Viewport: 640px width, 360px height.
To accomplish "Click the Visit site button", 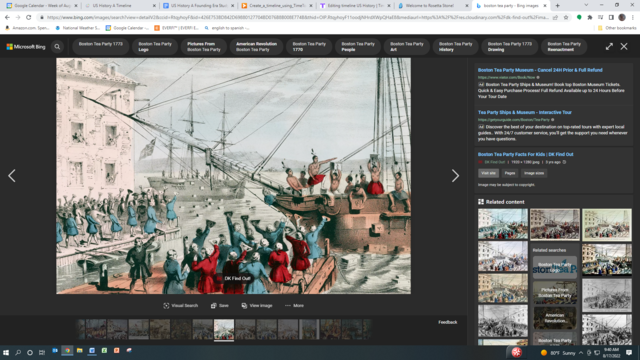I will (488, 173).
